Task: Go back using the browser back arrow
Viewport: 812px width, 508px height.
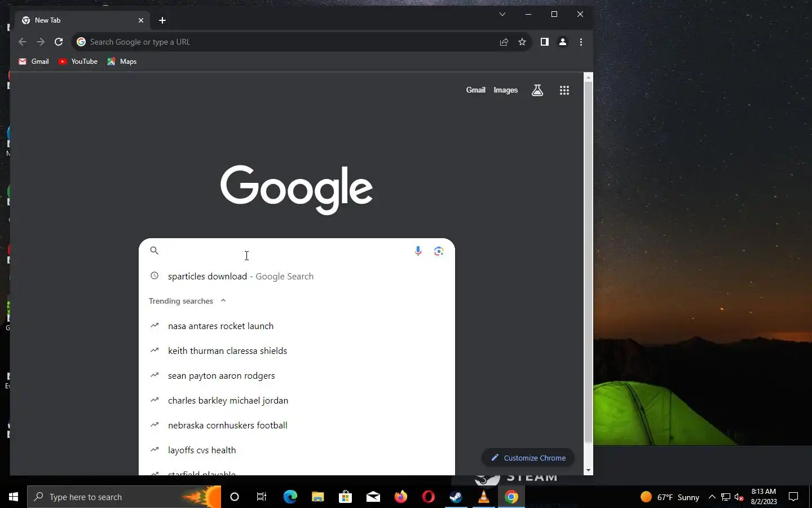Action: tap(23, 42)
